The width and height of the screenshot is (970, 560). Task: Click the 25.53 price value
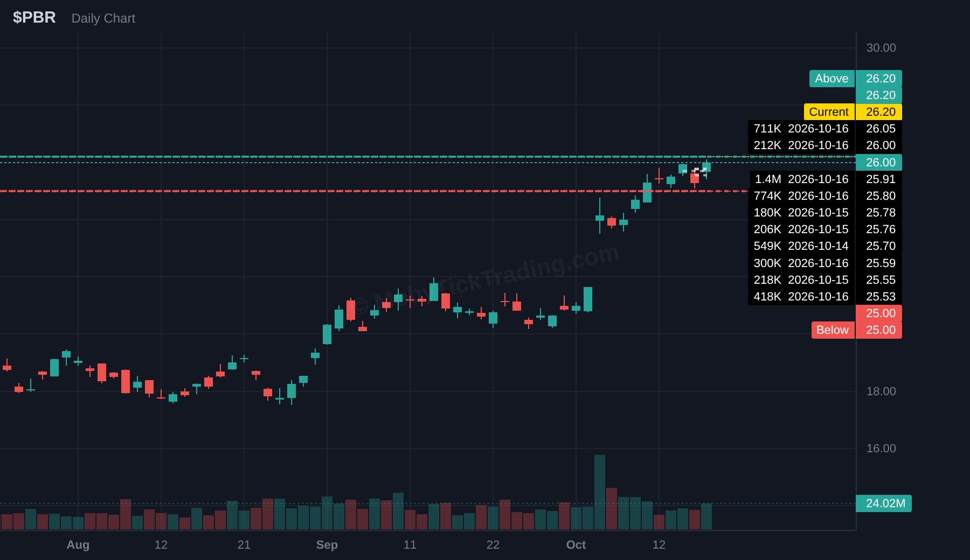881,297
